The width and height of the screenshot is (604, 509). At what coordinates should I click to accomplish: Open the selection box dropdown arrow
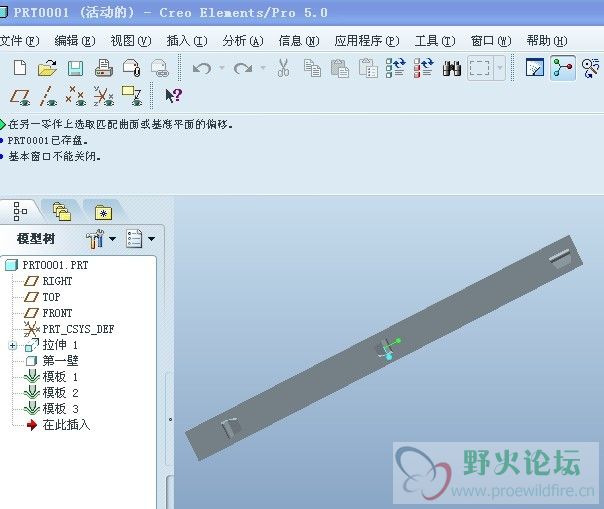coord(500,68)
